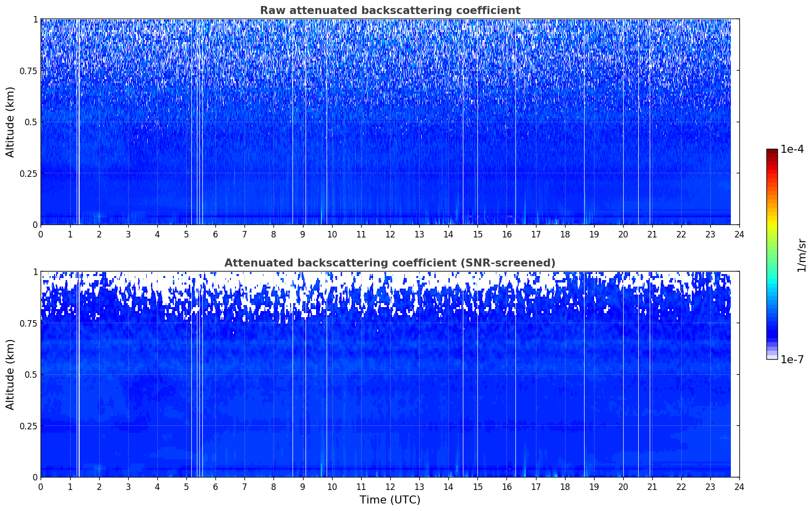Click hour 6 tick on the SNR-screened plot axis
Viewport: 812px width, 511px height.
[x=215, y=486]
